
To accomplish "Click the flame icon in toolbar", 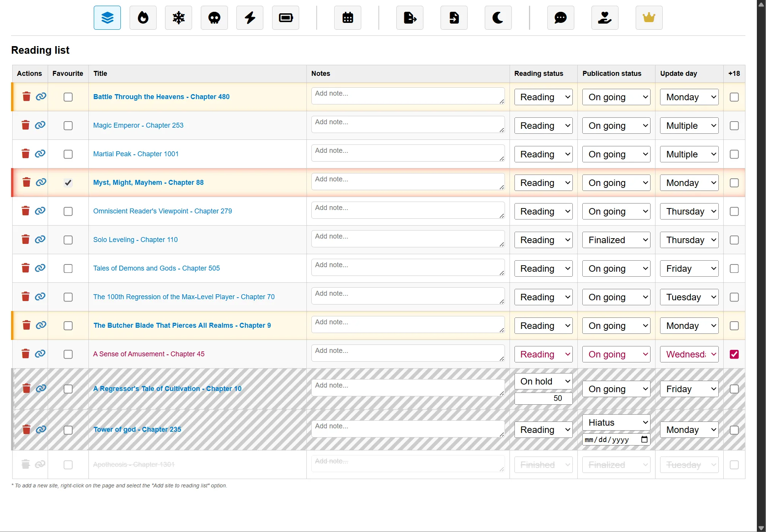I will pyautogui.click(x=143, y=18).
